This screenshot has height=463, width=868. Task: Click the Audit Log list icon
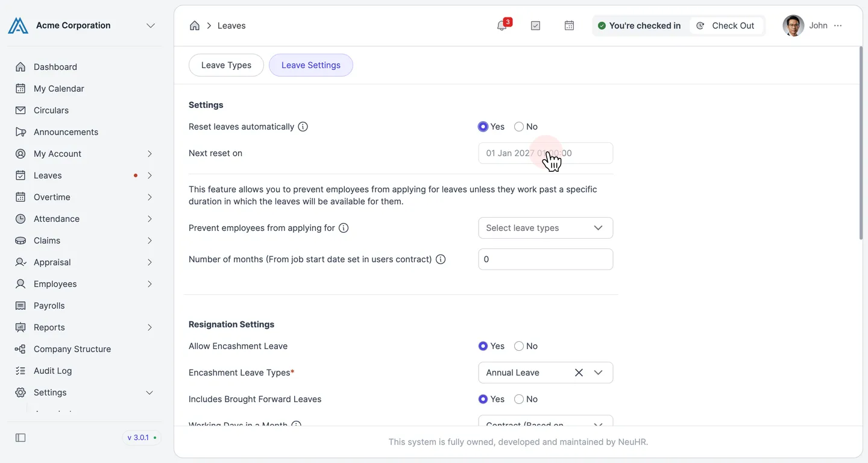click(x=20, y=371)
